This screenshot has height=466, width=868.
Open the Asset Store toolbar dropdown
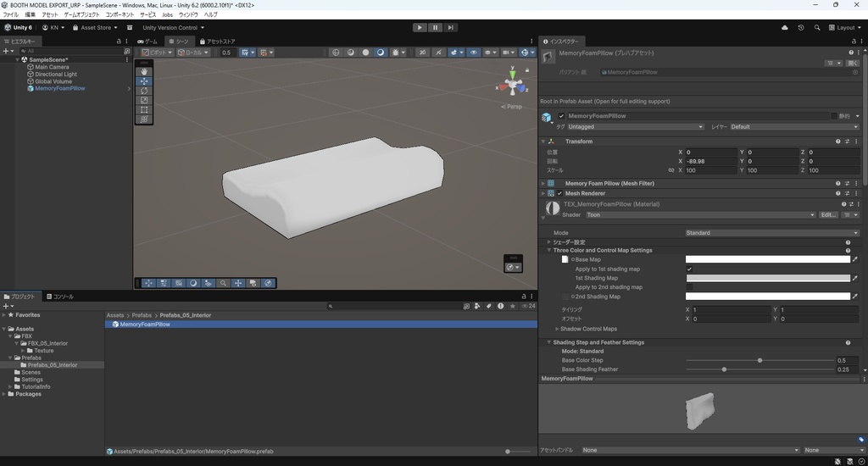click(95, 28)
